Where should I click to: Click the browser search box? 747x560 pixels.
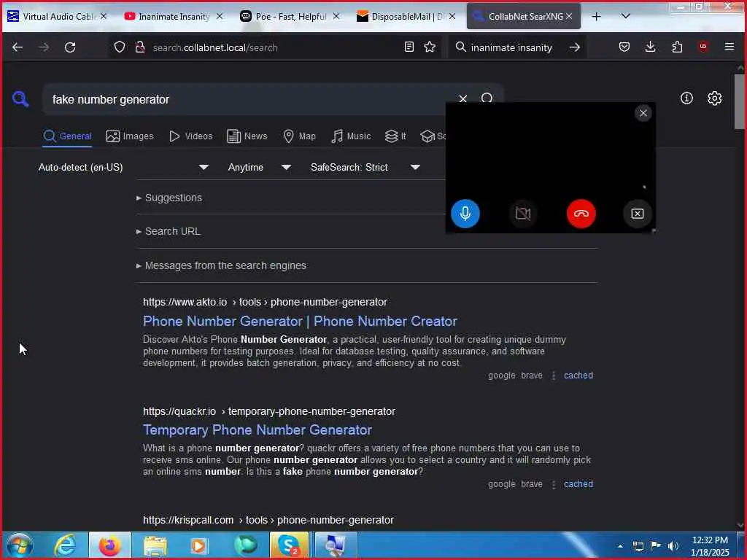coord(511,47)
